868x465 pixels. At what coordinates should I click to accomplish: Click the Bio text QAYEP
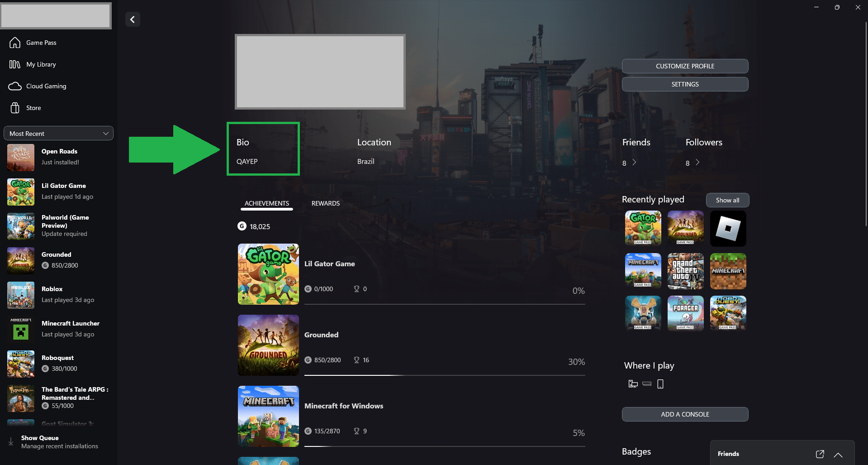[x=247, y=161]
